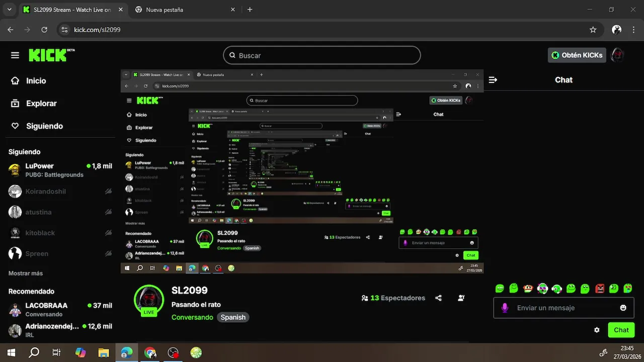Click the stream video player

tap(302, 171)
